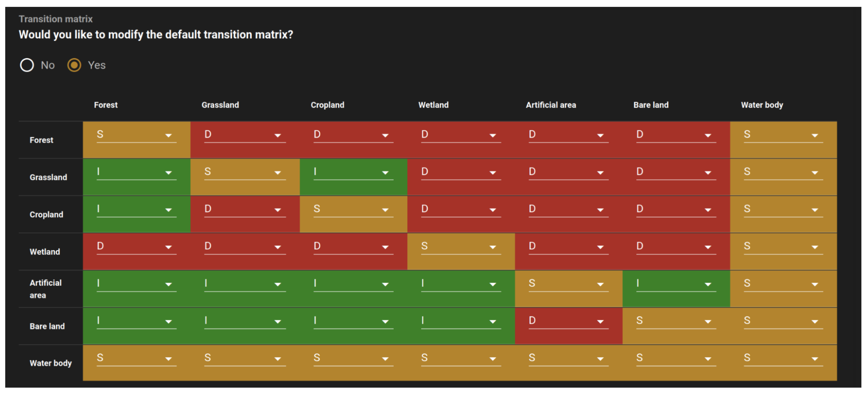
Task: Expand Bare land to Wetland dropdown
Action: (x=461, y=321)
